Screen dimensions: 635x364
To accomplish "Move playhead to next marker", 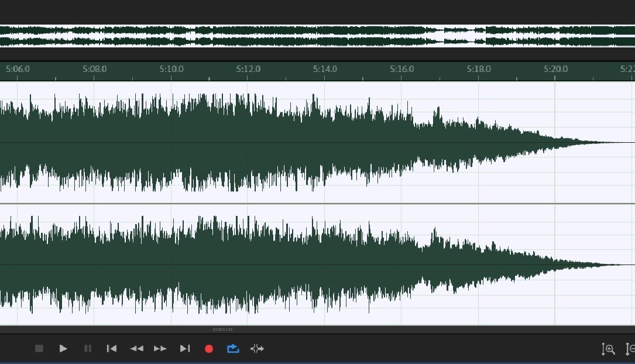I will tap(185, 349).
